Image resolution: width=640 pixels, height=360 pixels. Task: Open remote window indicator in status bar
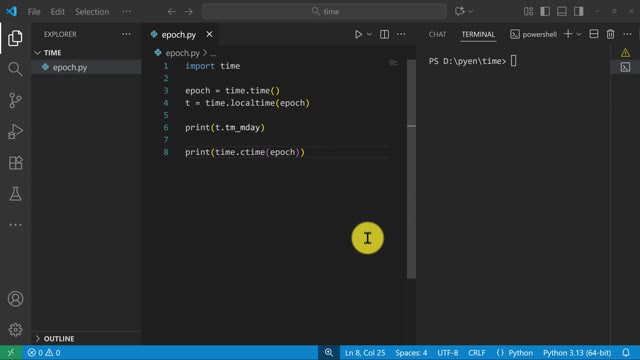[11, 352]
